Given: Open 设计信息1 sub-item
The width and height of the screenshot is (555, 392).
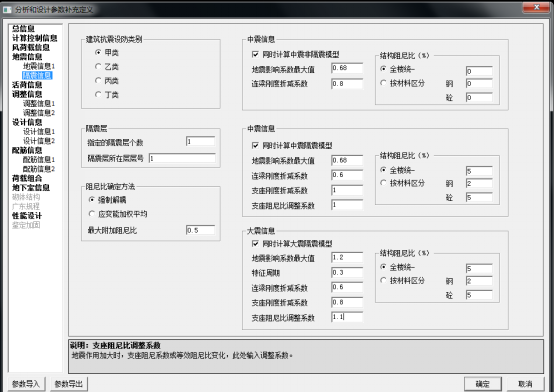Looking at the screenshot, I should click(39, 131).
